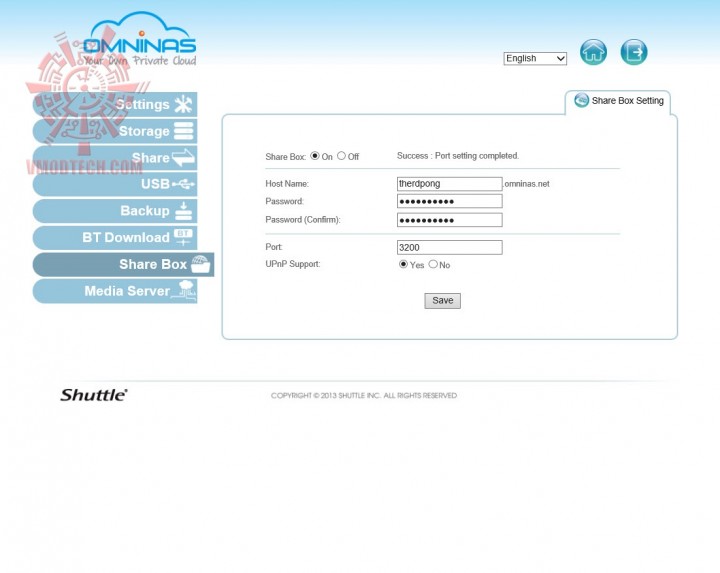720x573 pixels.
Task: Click the Home icon button
Action: pyautogui.click(x=593, y=52)
